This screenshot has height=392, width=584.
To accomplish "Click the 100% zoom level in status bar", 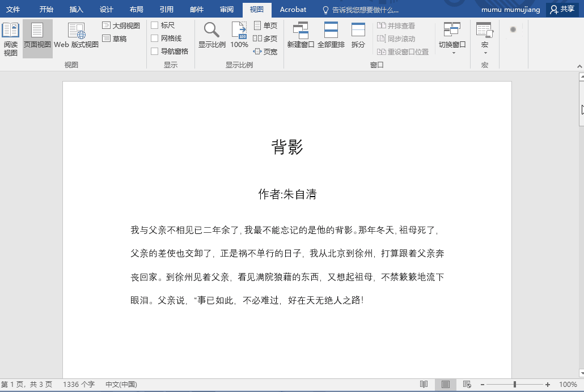I will [568, 384].
